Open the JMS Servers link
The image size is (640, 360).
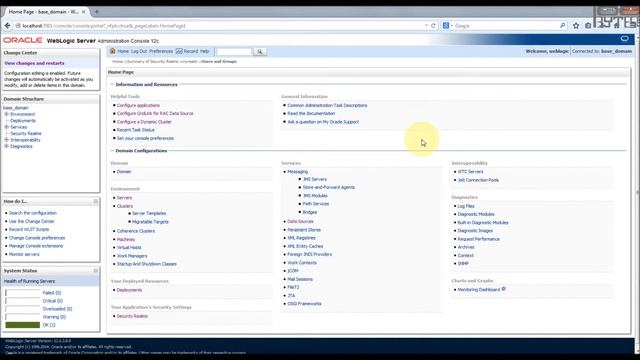(314, 179)
